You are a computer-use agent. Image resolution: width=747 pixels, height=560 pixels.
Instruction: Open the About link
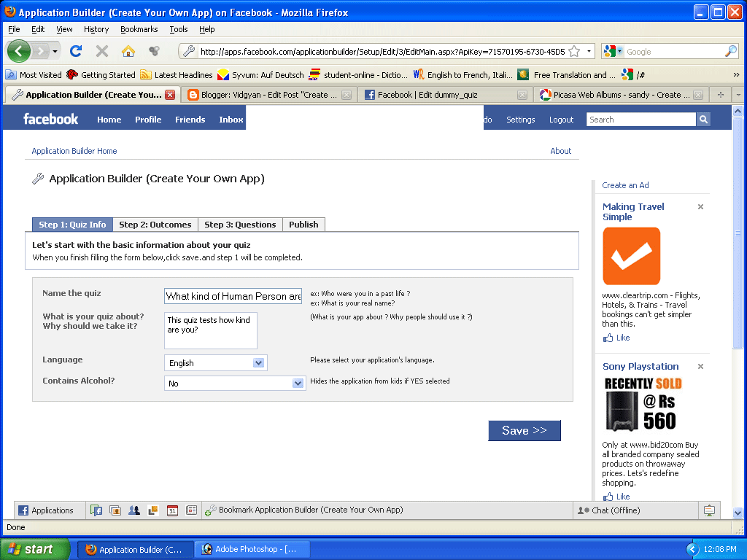561,151
